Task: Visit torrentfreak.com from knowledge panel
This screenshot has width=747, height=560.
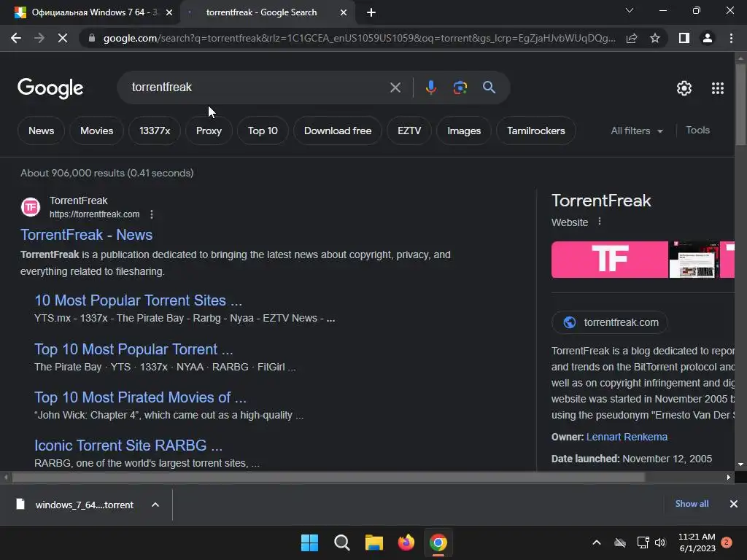Action: [610, 322]
